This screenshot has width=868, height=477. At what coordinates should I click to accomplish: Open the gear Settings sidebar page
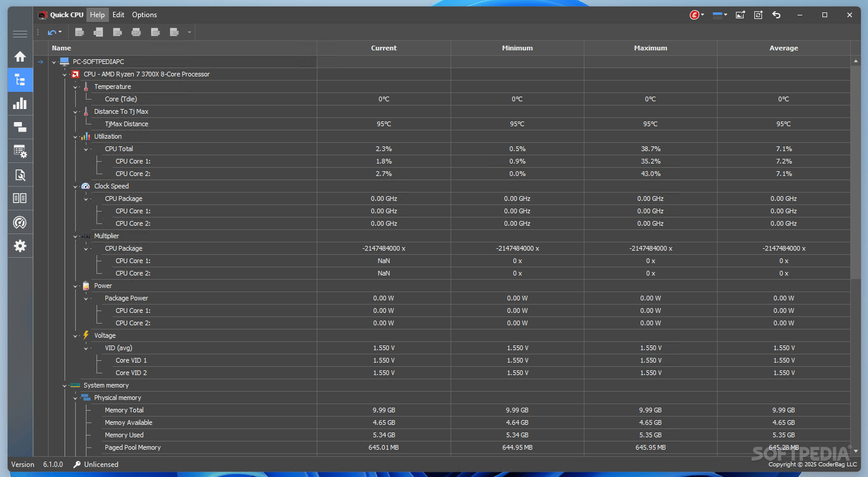(20, 246)
